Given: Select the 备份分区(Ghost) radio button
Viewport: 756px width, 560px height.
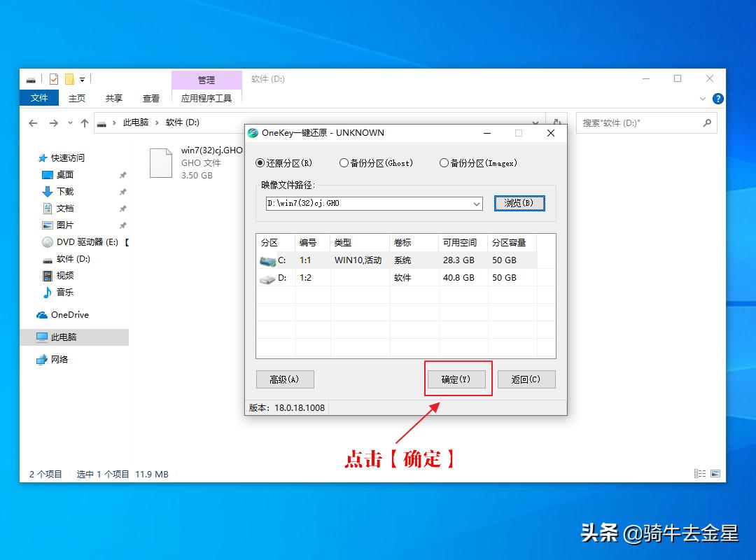Looking at the screenshot, I should [x=344, y=162].
